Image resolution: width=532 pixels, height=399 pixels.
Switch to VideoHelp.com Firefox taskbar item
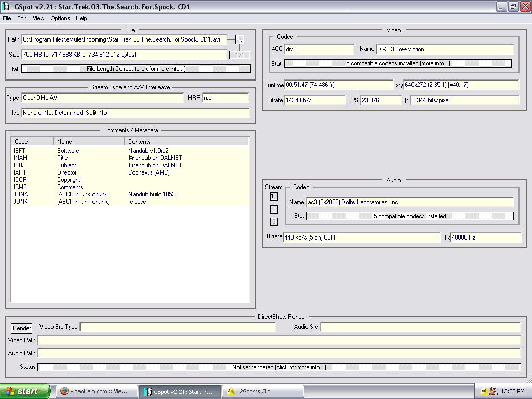pyautogui.click(x=97, y=391)
